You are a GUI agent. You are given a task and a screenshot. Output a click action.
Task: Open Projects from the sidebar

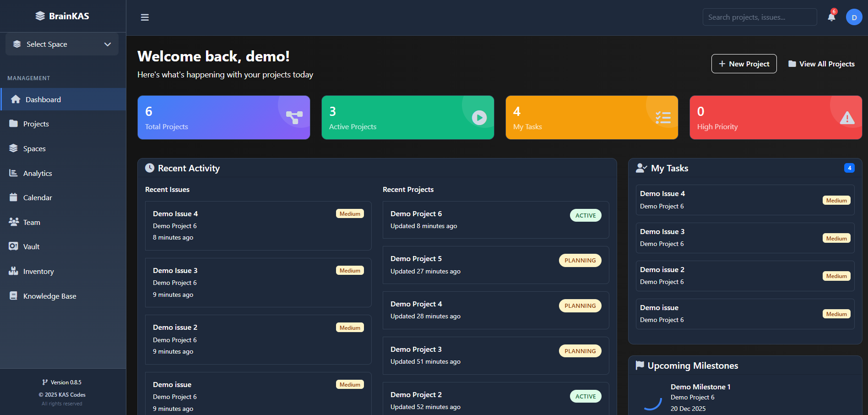click(36, 124)
